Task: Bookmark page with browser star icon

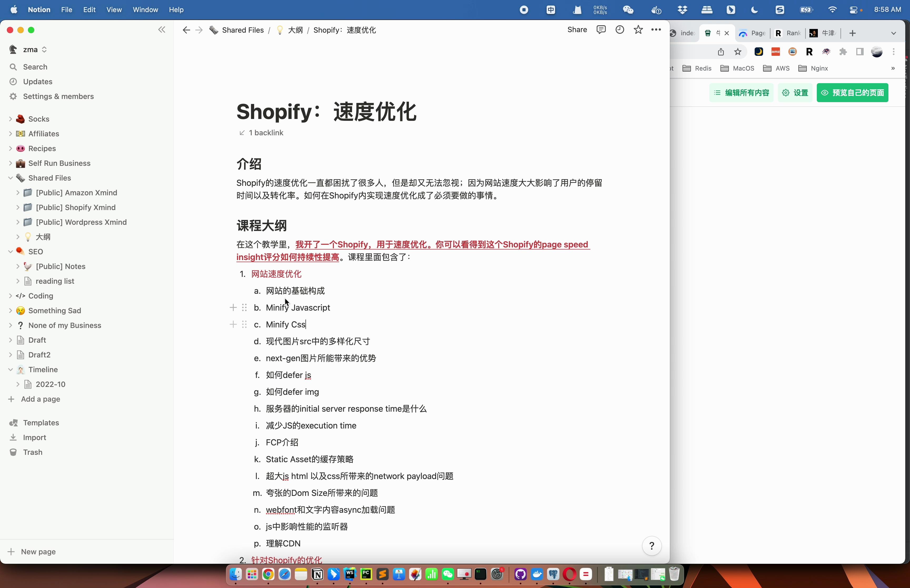Action: [x=738, y=52]
